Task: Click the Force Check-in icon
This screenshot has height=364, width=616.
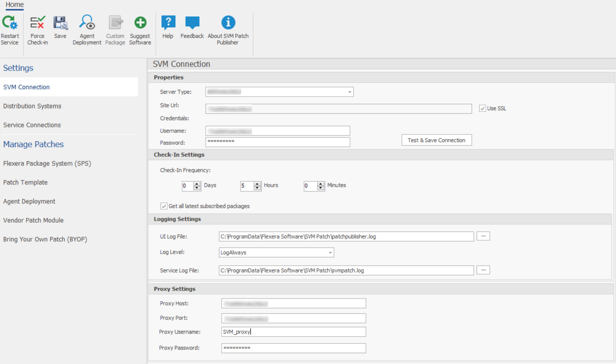Action: click(38, 23)
